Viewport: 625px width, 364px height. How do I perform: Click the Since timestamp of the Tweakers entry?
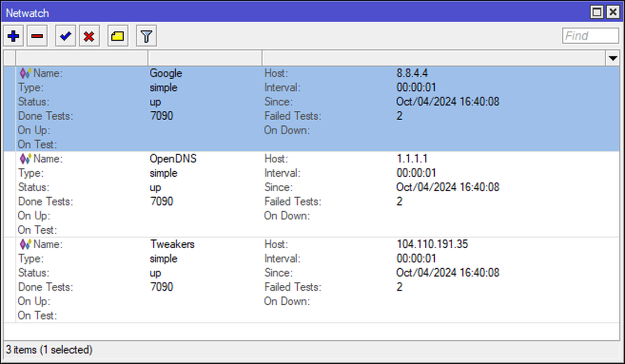tap(448, 273)
